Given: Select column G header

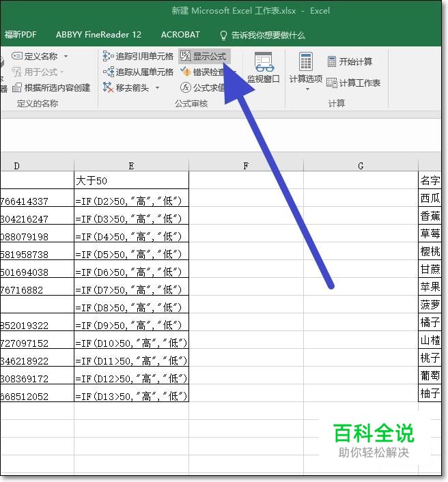Looking at the screenshot, I should click(x=361, y=166).
